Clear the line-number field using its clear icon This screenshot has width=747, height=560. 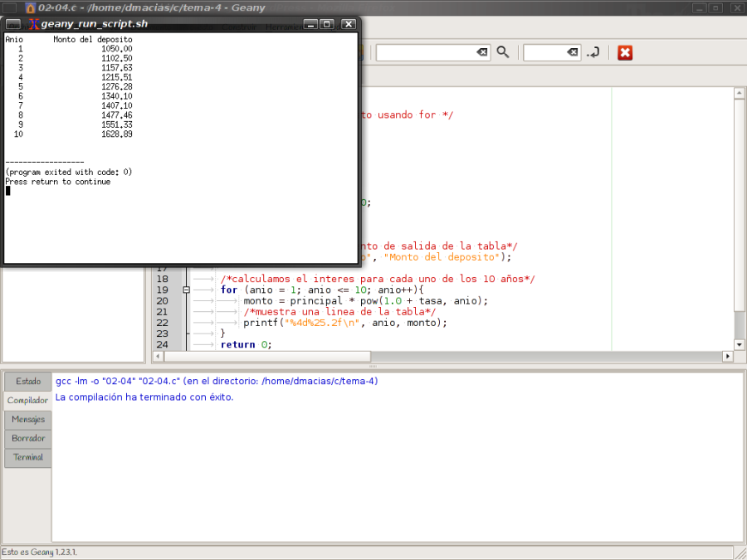pos(573,52)
